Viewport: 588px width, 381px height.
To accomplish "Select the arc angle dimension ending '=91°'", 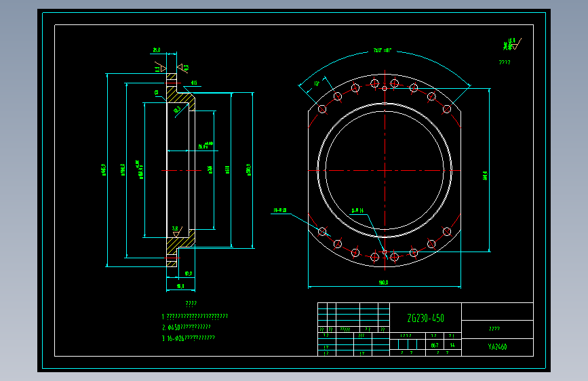I will [382, 50].
